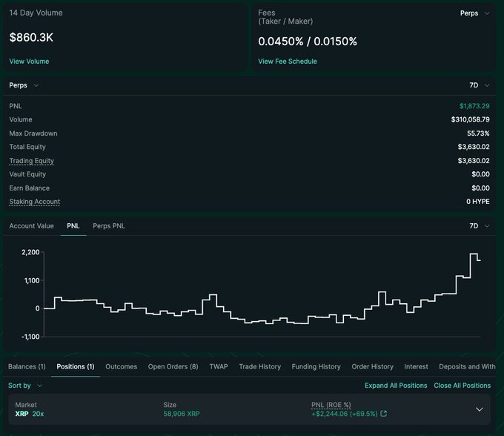Open the Perps dropdown above PNL stats
This screenshot has width=504, height=436.
click(x=24, y=85)
